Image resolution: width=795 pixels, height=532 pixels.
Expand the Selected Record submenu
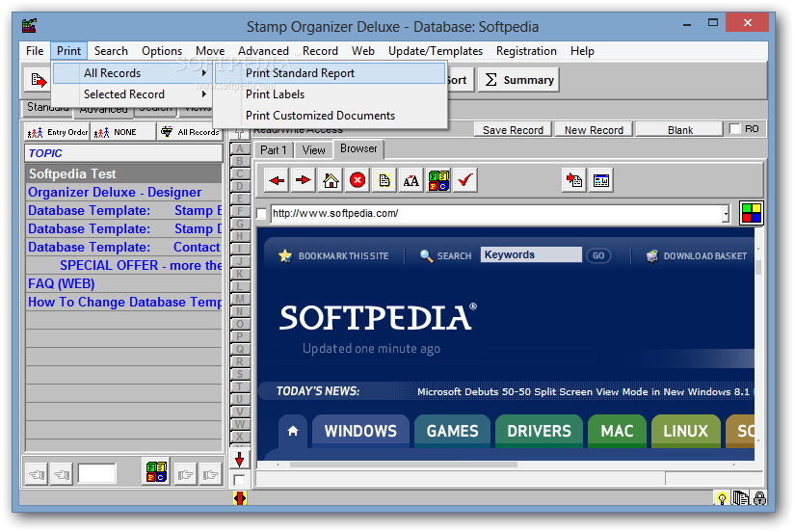tap(133, 94)
